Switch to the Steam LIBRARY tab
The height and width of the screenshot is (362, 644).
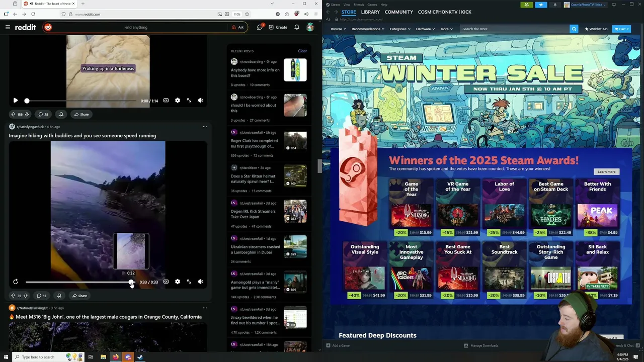point(370,12)
